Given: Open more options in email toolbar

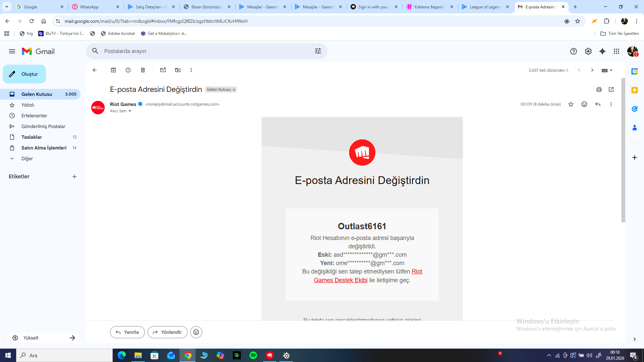Looking at the screenshot, I should tap(191, 70).
